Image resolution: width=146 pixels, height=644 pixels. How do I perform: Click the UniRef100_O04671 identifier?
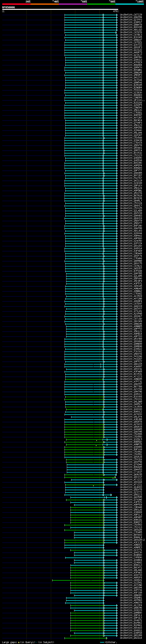click(x=131, y=620)
